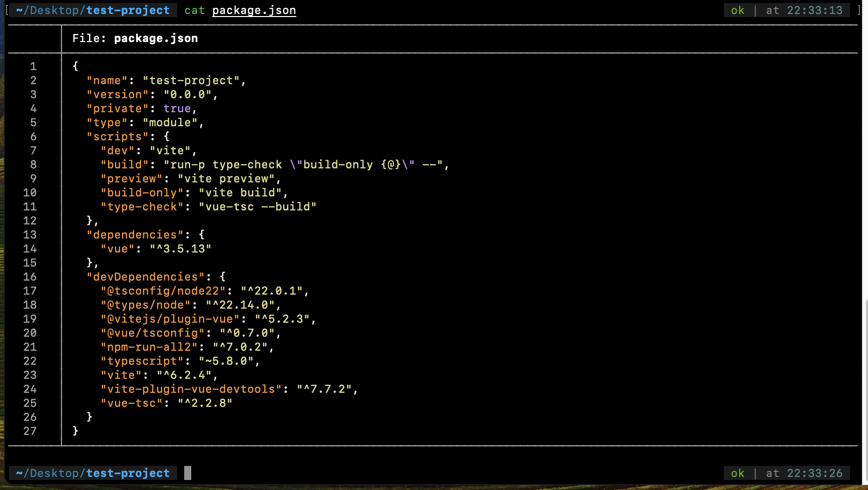This screenshot has height=490, width=868.
Task: Click the "vue" dependency key on line 14
Action: pyautogui.click(x=118, y=249)
